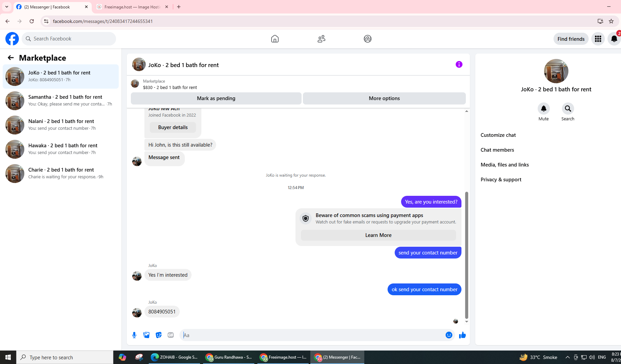This screenshot has width=621, height=364.
Task: Open Facebook home logo
Action: coord(12,39)
